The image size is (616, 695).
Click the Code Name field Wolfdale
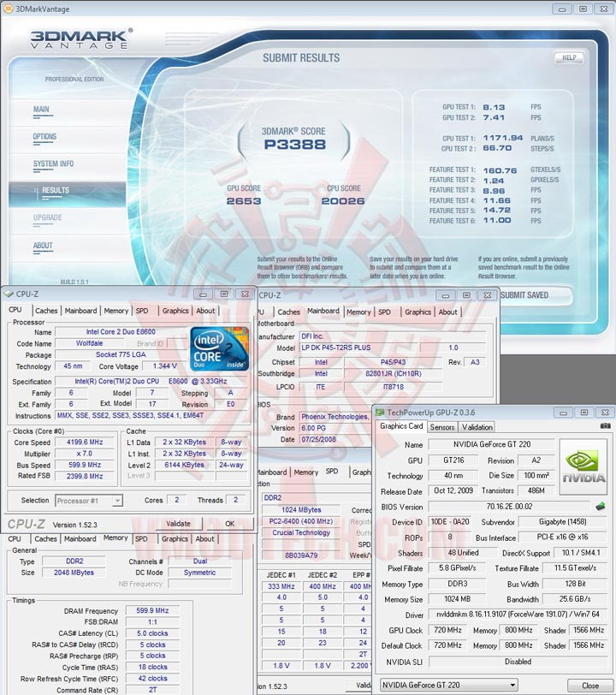[x=89, y=343]
